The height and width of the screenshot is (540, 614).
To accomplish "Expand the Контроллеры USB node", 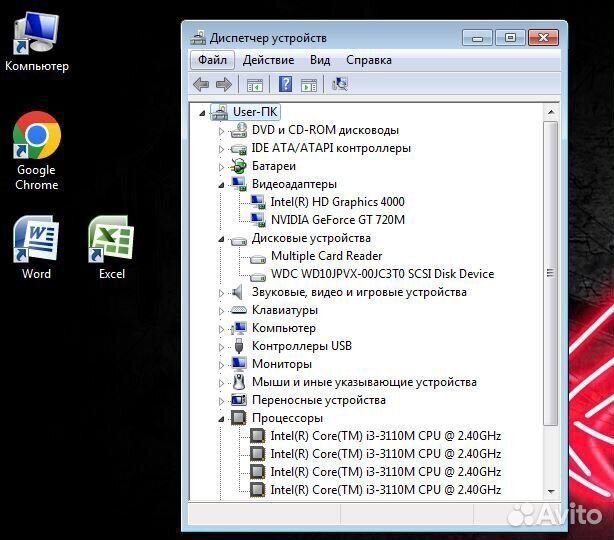I will (221, 347).
